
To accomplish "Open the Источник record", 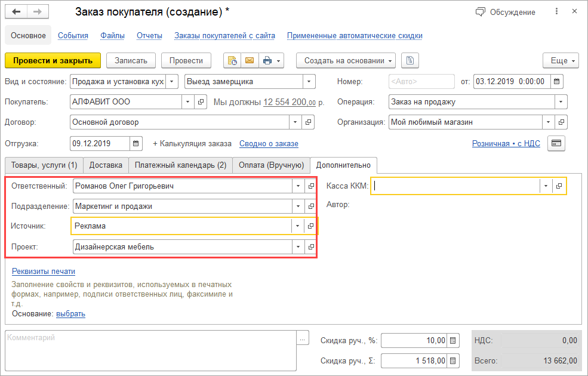I will pos(310,226).
